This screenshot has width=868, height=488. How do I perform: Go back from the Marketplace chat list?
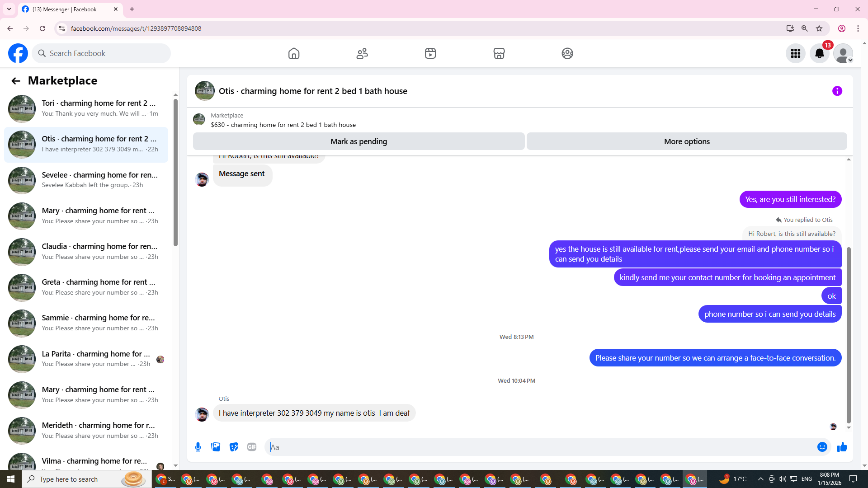[16, 81]
